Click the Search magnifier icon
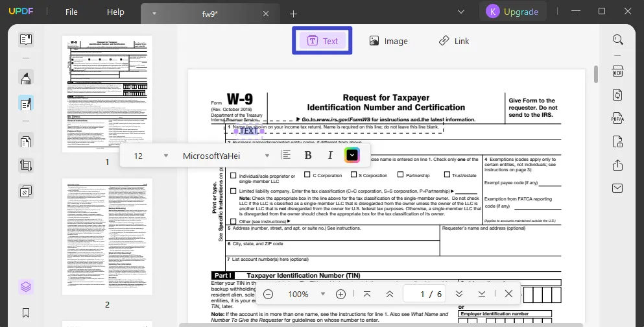Screen dimensions: 644x327 coord(617,40)
